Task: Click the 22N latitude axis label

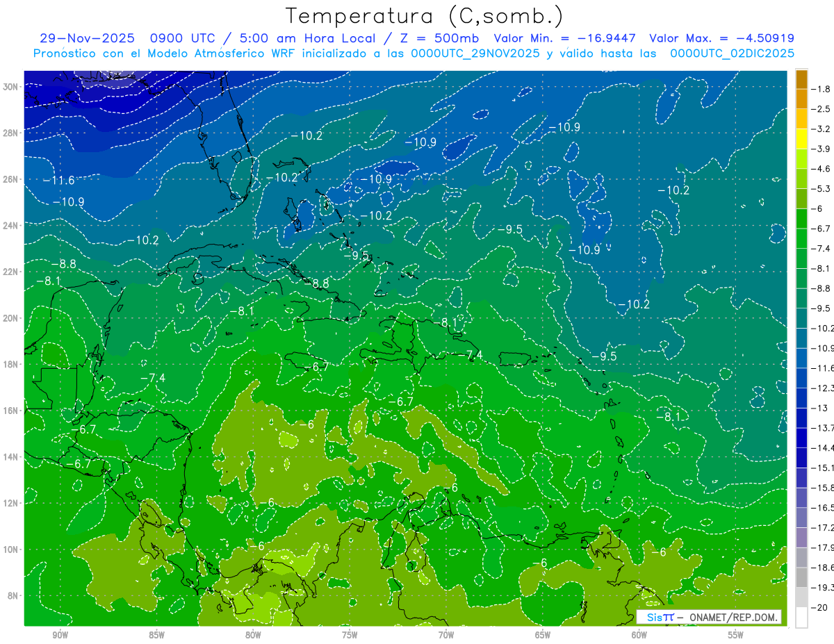Action: pos(12,271)
